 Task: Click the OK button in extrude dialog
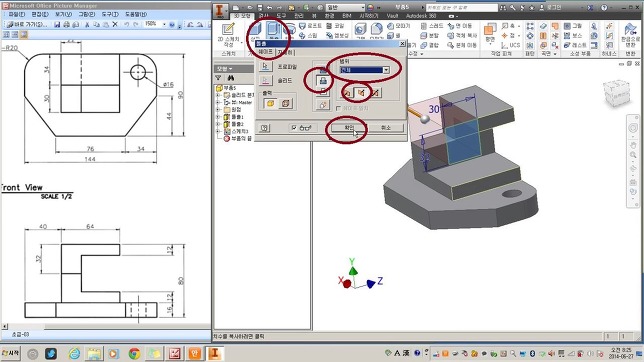349,128
